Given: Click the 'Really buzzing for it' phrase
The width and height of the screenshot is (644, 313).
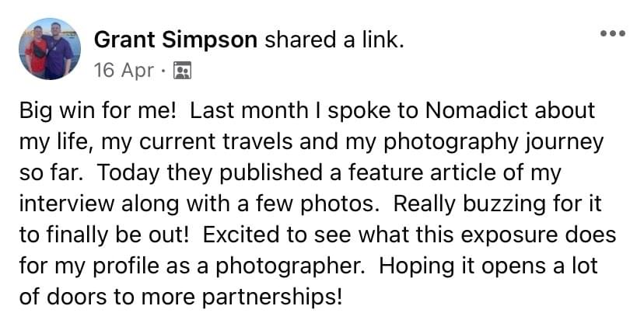Looking at the screenshot, I should (x=497, y=204).
